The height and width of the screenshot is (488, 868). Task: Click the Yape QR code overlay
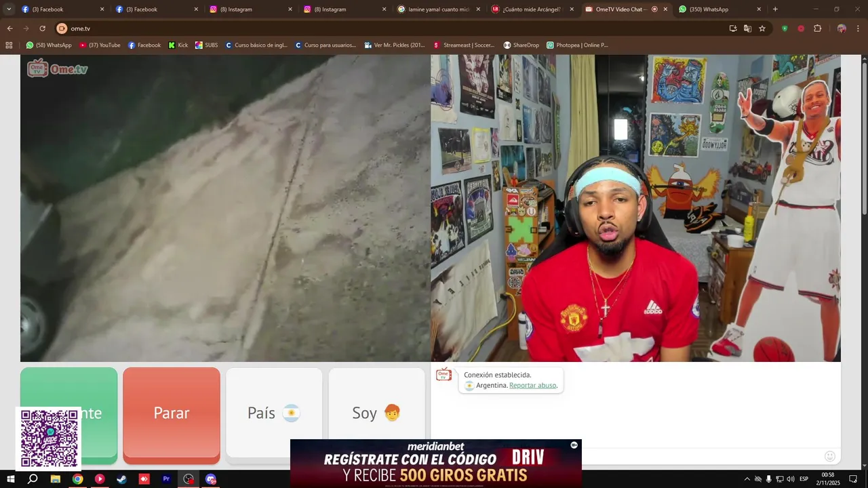point(49,439)
